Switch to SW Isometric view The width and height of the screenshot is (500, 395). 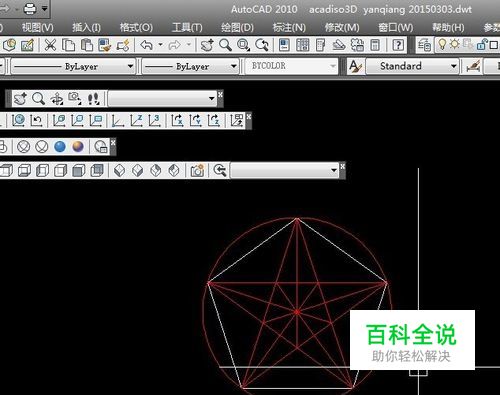click(x=120, y=171)
